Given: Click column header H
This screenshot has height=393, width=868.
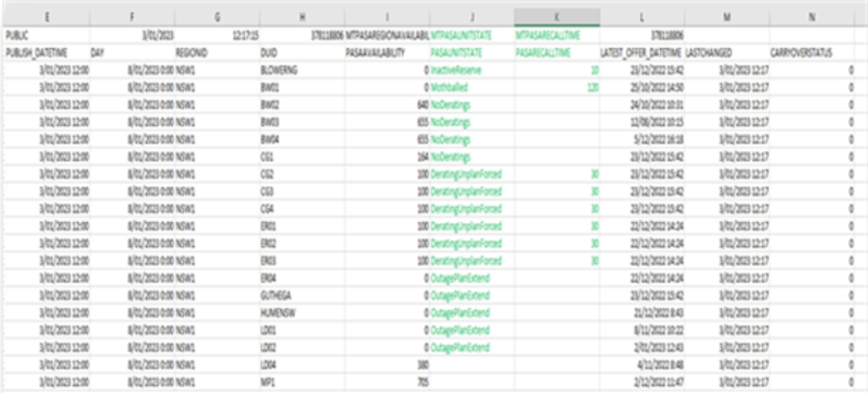Looking at the screenshot, I should pos(301,17).
